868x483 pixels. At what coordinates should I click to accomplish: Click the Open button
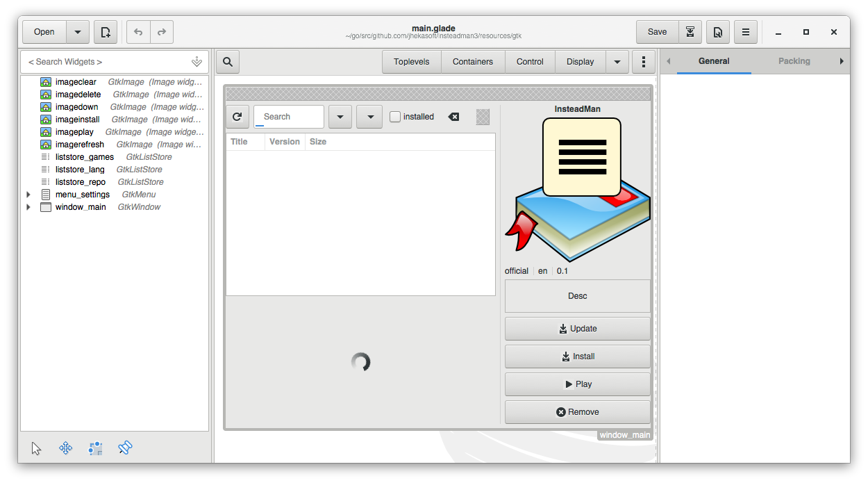pos(44,32)
